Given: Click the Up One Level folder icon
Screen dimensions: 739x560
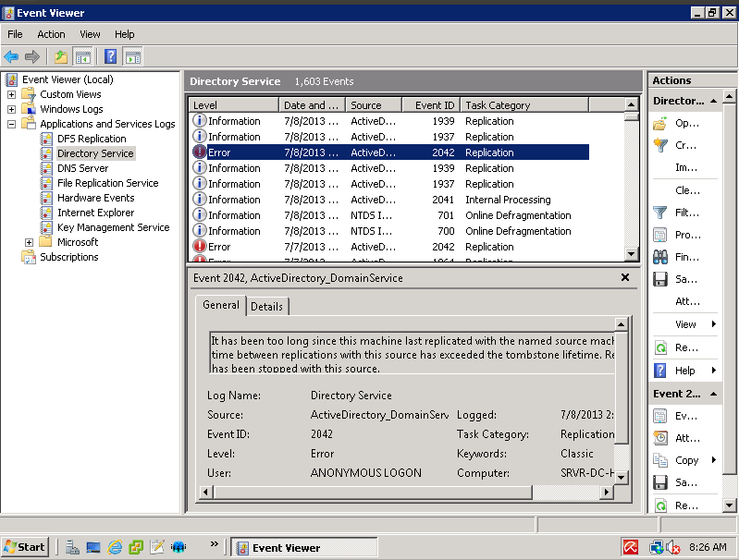Looking at the screenshot, I should click(x=61, y=57).
